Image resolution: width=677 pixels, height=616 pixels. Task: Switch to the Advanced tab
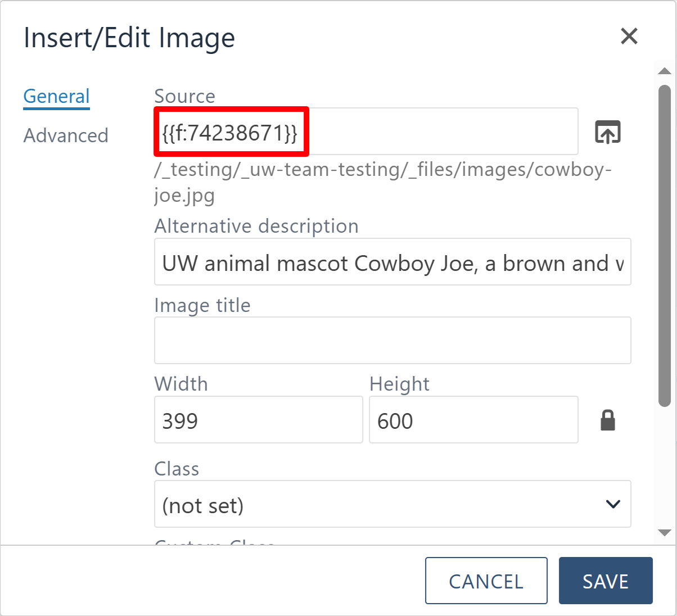[66, 135]
